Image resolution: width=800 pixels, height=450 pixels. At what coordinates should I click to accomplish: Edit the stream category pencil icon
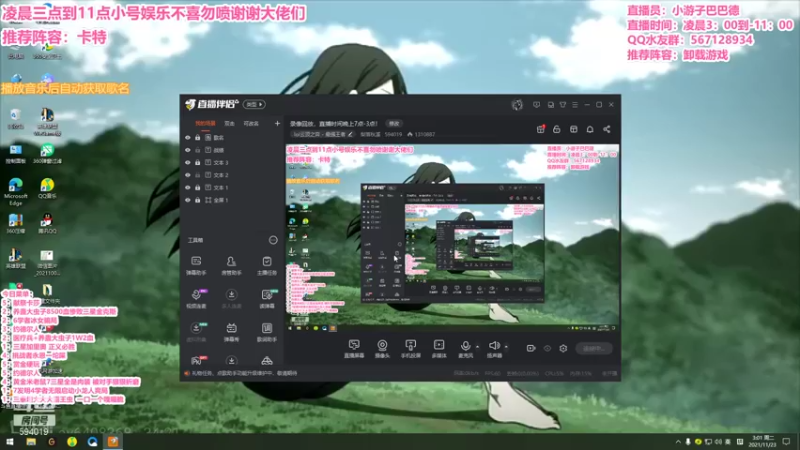[x=351, y=135]
